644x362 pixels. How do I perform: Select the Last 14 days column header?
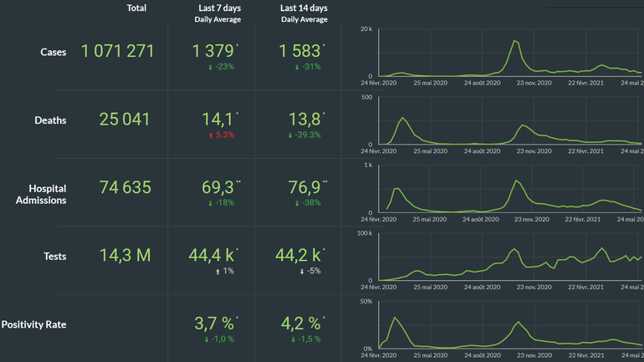coord(304,8)
